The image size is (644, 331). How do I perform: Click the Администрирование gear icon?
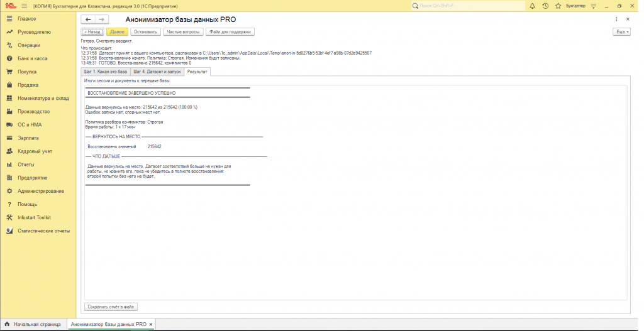tap(9, 191)
